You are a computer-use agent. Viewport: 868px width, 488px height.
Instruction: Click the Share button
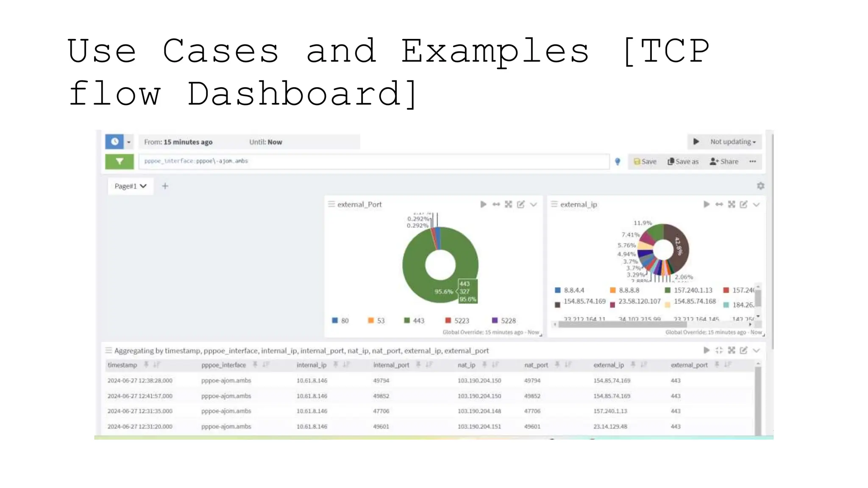[724, 161]
